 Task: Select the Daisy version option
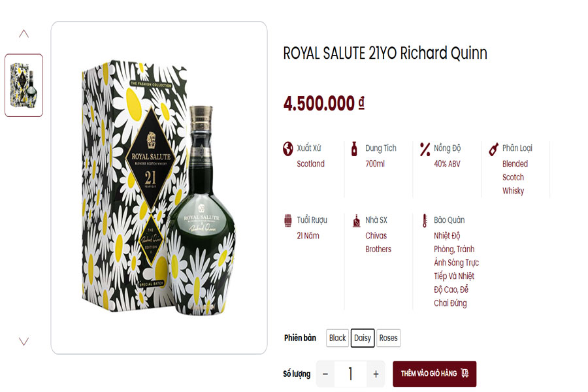[363, 338]
